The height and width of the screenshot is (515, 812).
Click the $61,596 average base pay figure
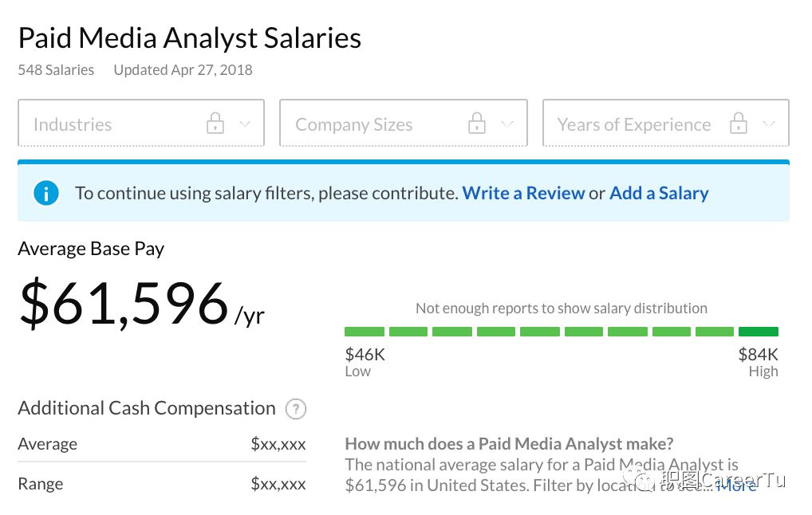(x=124, y=303)
